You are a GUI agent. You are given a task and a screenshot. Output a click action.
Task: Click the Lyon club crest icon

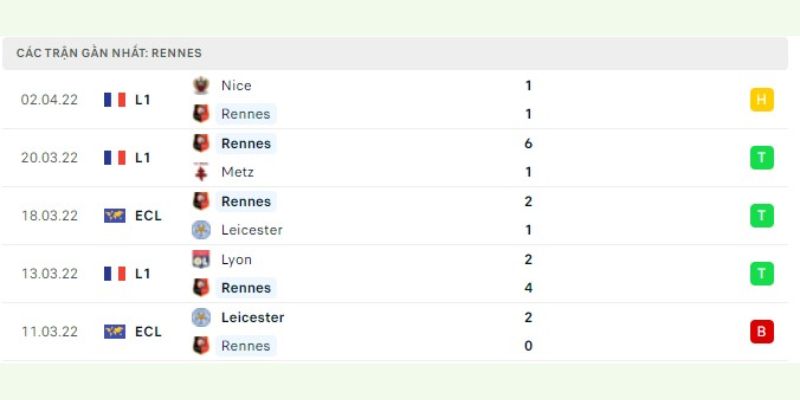[x=201, y=259]
